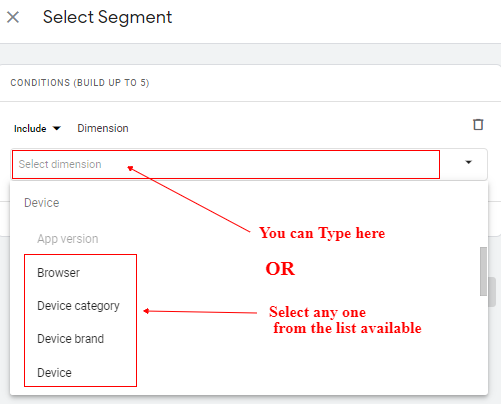
Task: Click the 'You can Type here' annotation
Action: 322,233
